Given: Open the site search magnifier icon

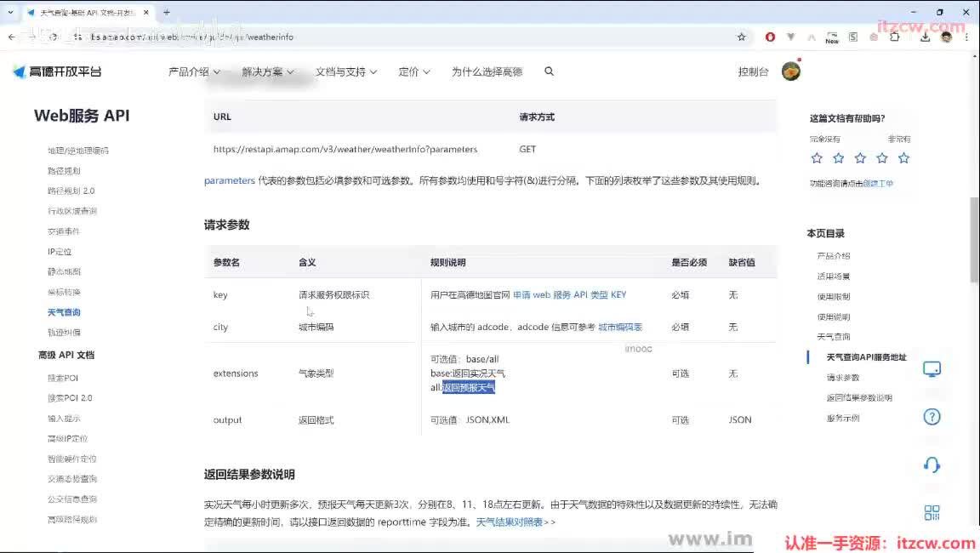Looking at the screenshot, I should [549, 71].
